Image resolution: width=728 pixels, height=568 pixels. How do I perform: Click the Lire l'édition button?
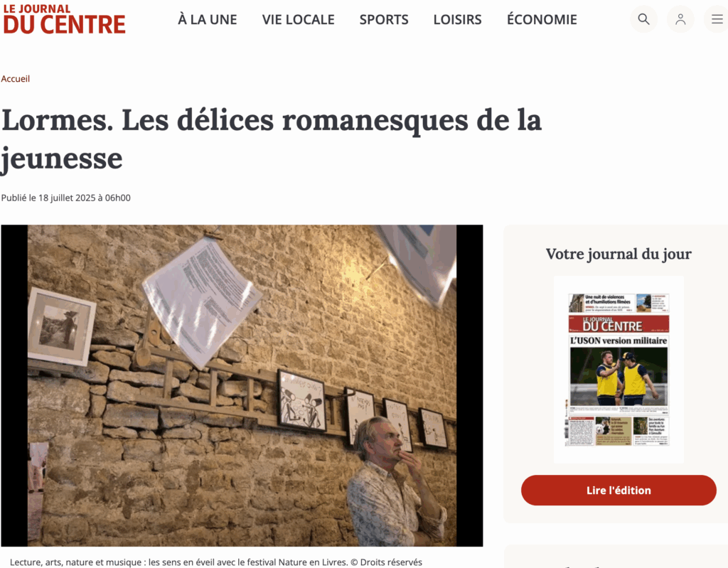pos(619,490)
